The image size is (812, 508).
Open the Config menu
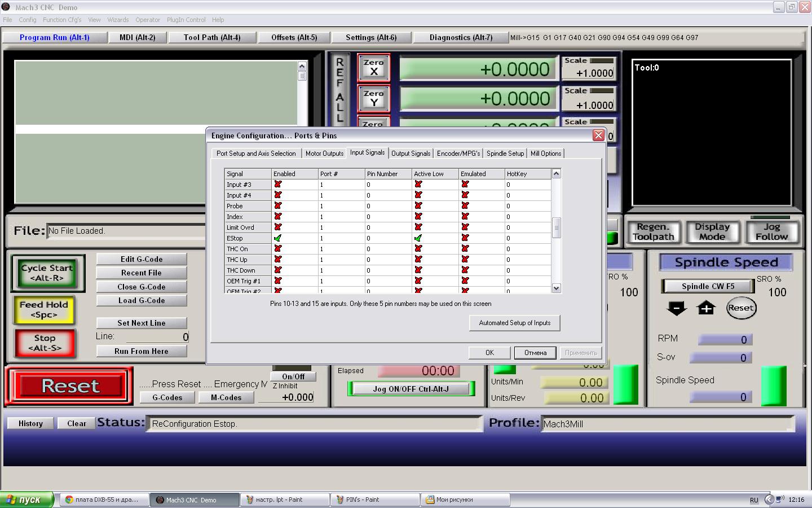[x=28, y=20]
